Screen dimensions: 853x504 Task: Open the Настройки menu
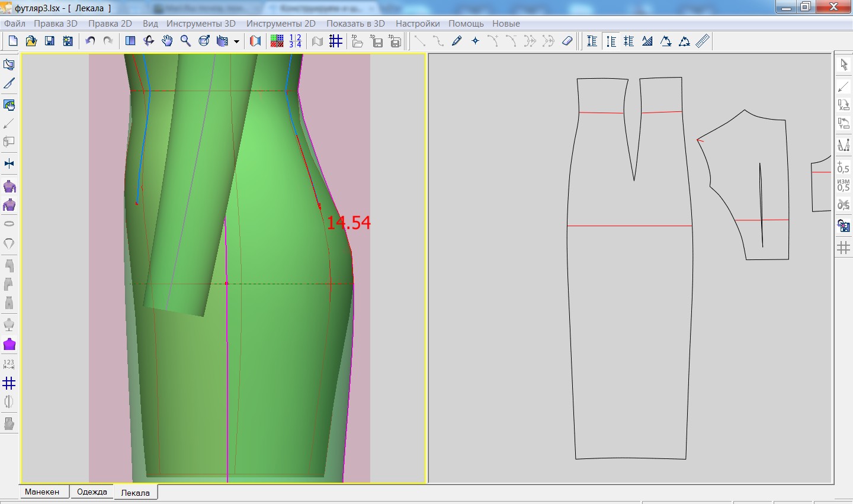[x=418, y=24]
